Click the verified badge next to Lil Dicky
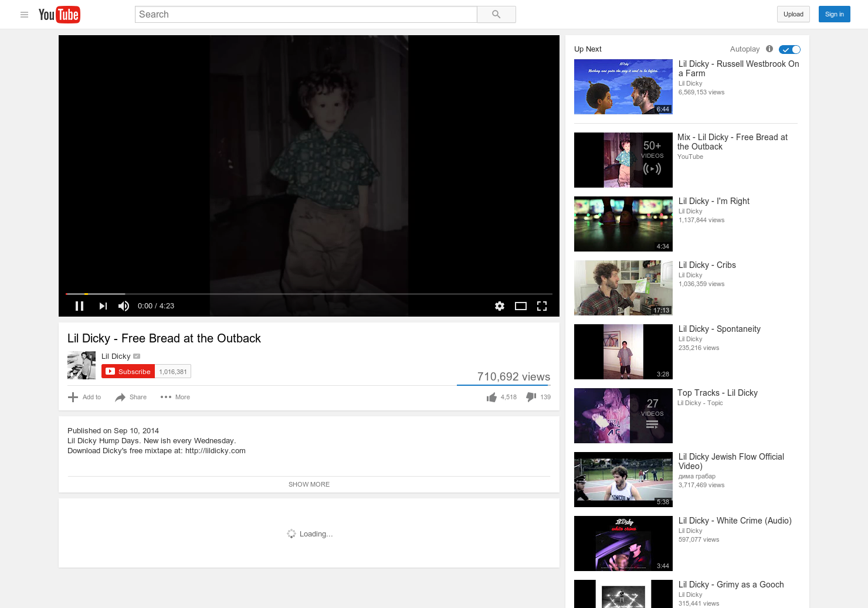Screen dimensions: 868x608 137,356
